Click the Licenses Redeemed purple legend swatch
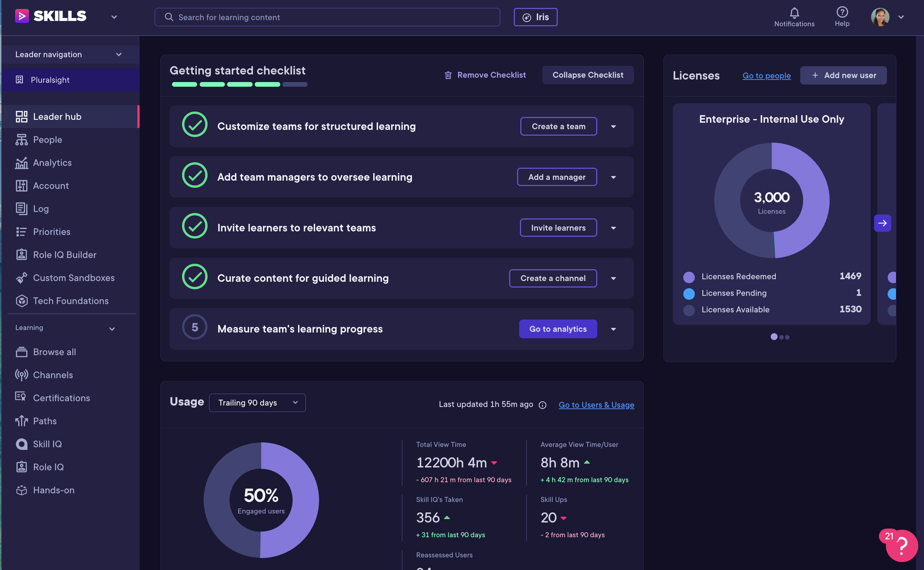The width and height of the screenshot is (924, 570). point(689,277)
